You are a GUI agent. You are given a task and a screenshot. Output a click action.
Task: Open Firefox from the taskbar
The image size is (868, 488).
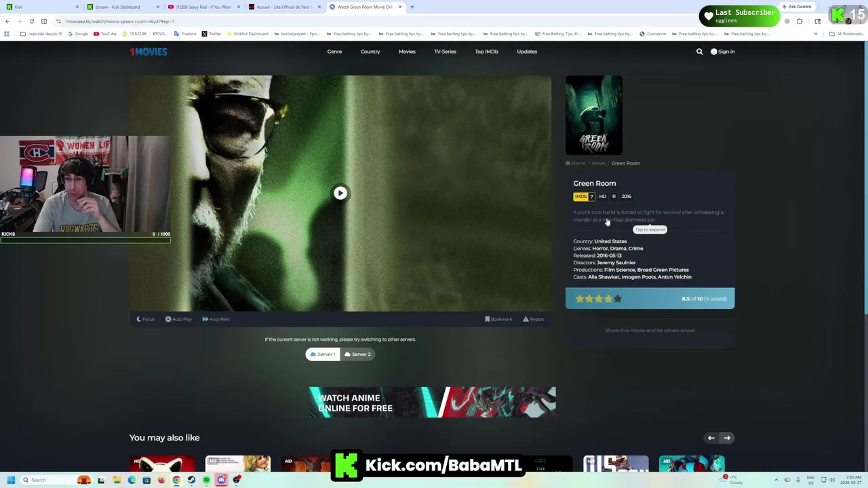coord(161,480)
